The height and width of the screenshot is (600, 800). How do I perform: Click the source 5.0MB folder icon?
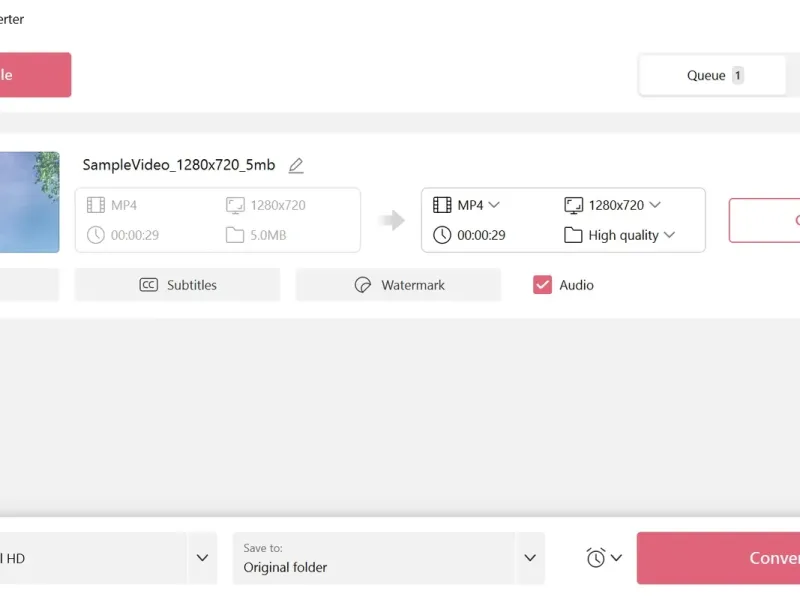(235, 235)
